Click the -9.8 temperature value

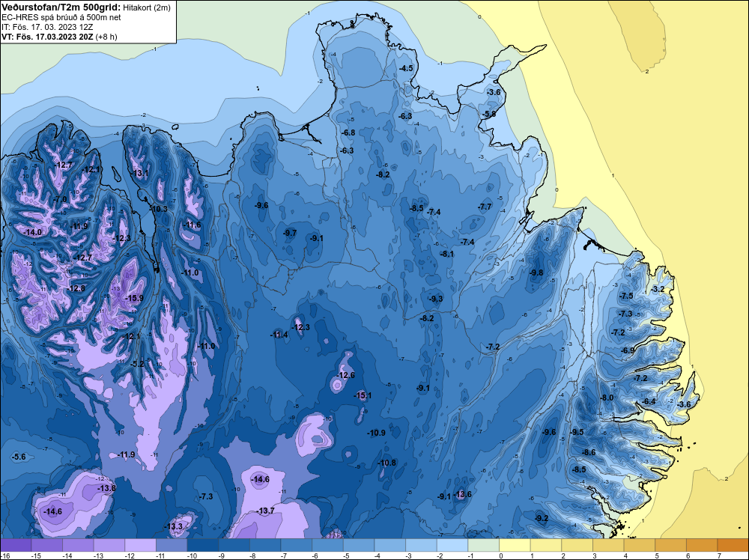[x=536, y=273]
